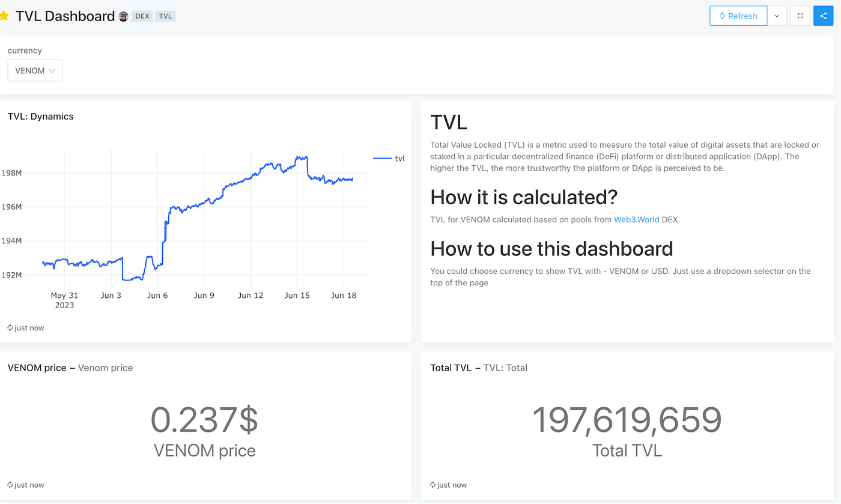Open the VENOM currency dropdown
The width and height of the screenshot is (841, 504).
point(35,70)
